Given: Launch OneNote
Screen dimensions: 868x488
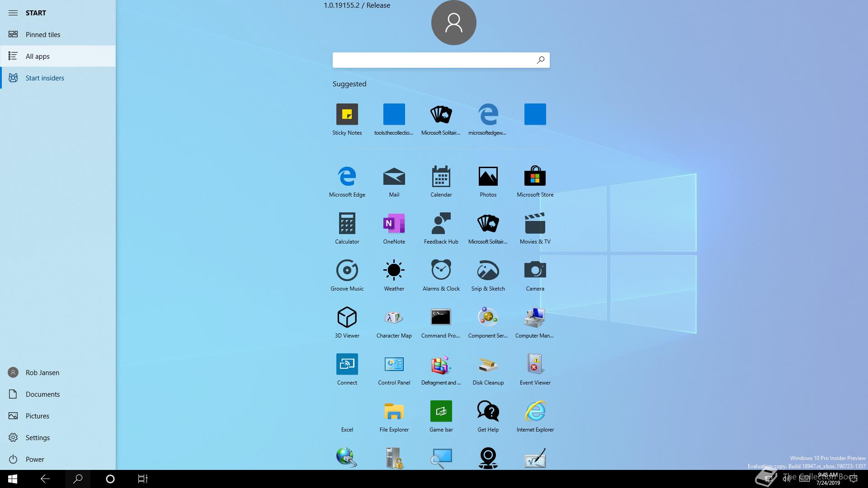Looking at the screenshot, I should 394,228.
